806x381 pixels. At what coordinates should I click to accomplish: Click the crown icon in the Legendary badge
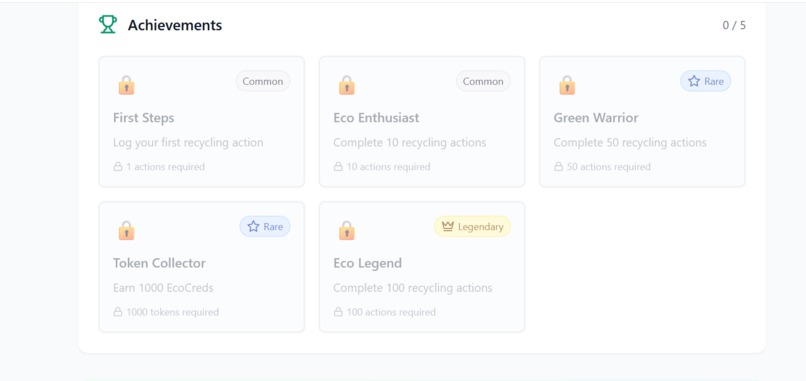coord(448,227)
